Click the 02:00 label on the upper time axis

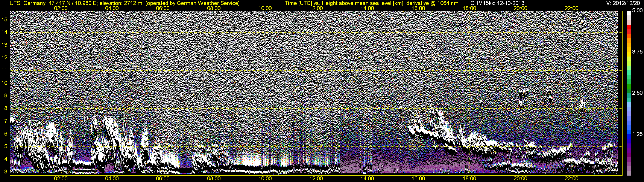[x=61, y=8]
